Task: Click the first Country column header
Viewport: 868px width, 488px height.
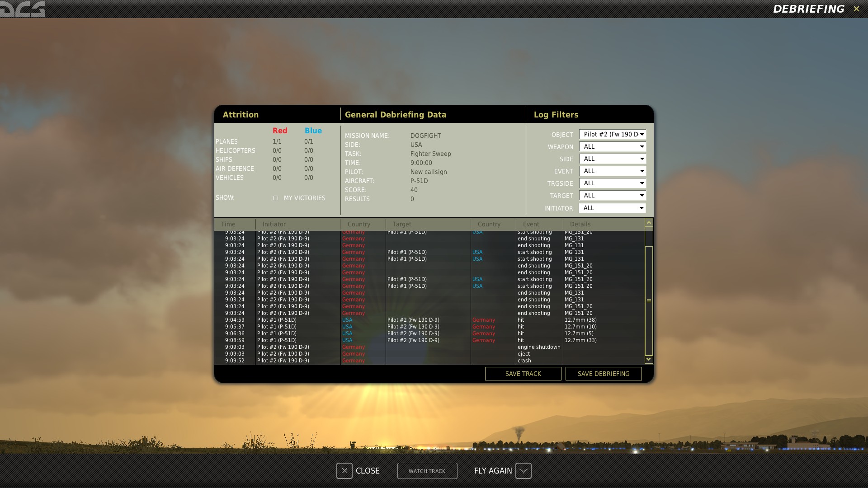Action: [x=359, y=224]
